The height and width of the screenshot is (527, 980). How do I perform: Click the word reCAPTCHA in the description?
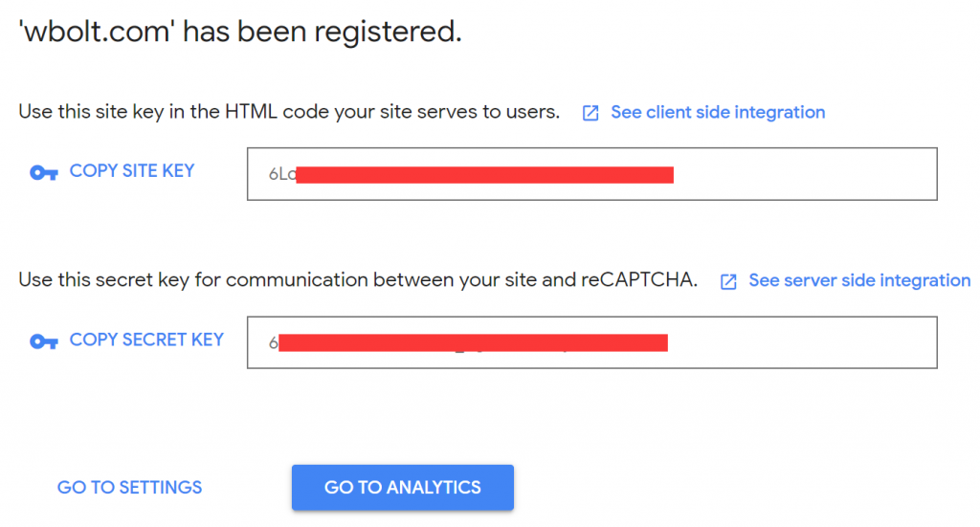638,280
